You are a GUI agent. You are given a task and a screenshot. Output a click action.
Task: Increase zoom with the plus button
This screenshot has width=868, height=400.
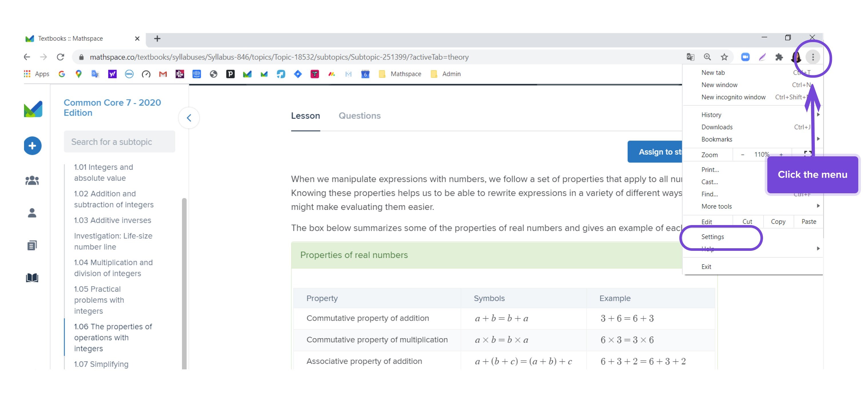[781, 154]
